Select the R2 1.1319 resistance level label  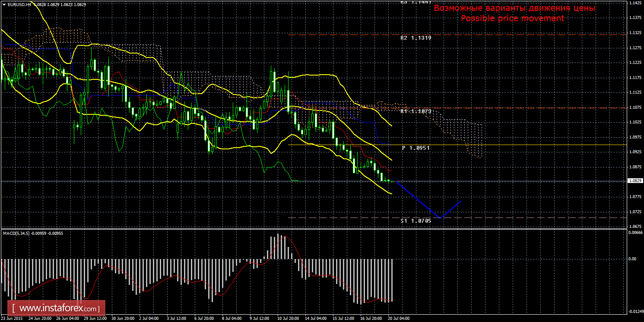[x=416, y=38]
